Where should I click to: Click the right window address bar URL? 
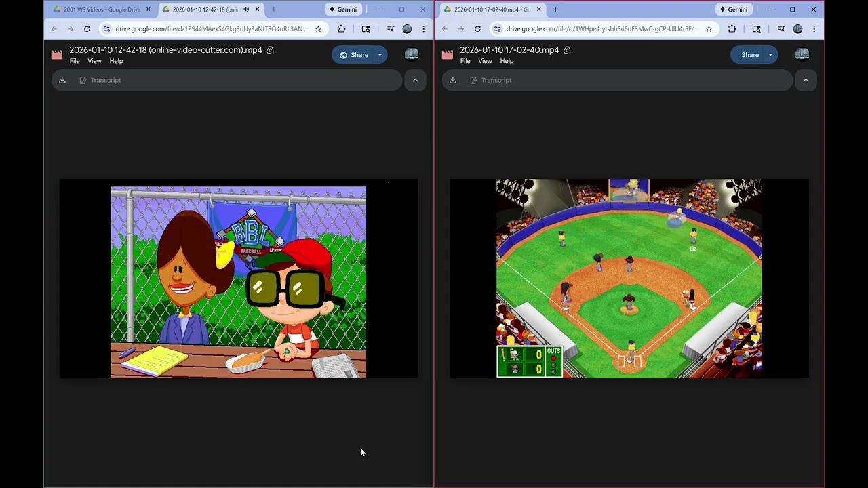click(602, 29)
